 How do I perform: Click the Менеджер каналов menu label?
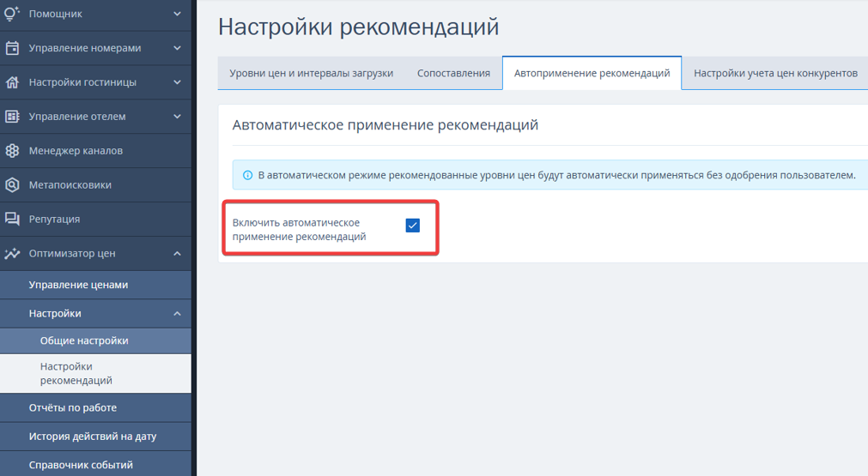point(76,151)
